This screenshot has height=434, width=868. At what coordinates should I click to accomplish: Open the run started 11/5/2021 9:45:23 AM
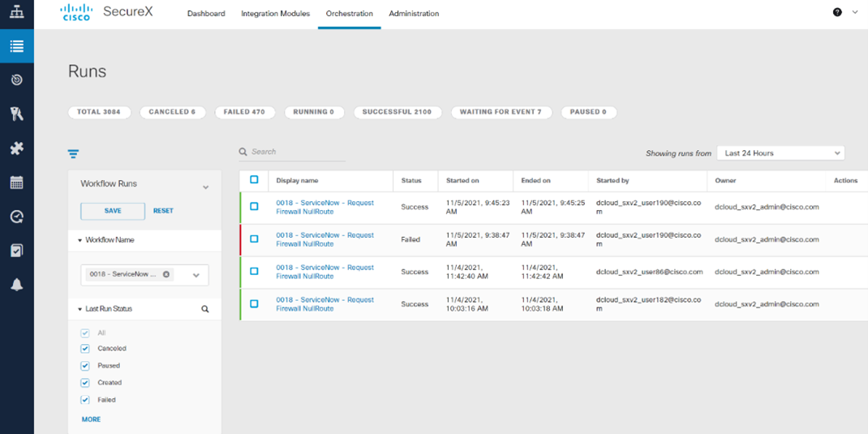[325, 207]
